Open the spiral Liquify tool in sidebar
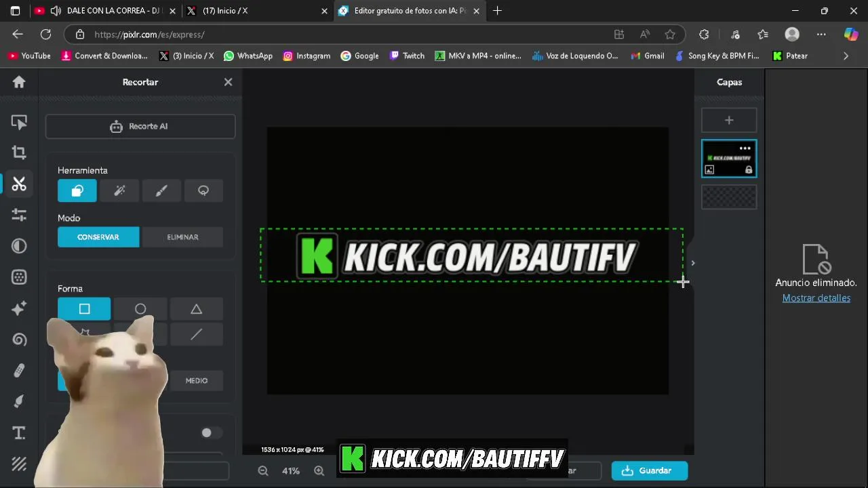 19,340
